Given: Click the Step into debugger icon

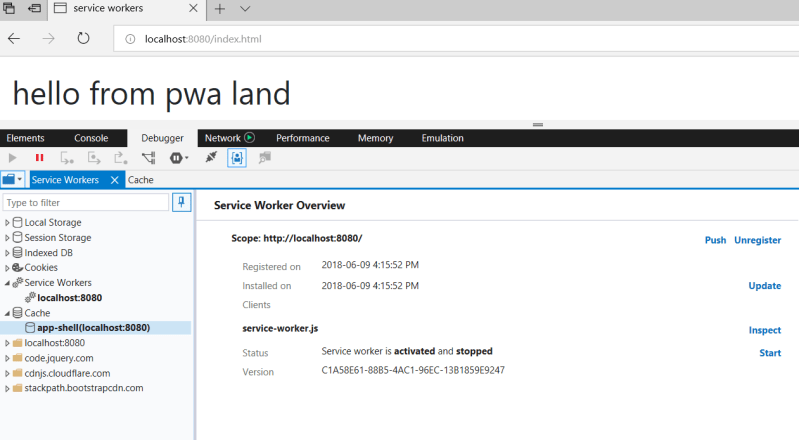Looking at the screenshot, I should click(x=67, y=158).
